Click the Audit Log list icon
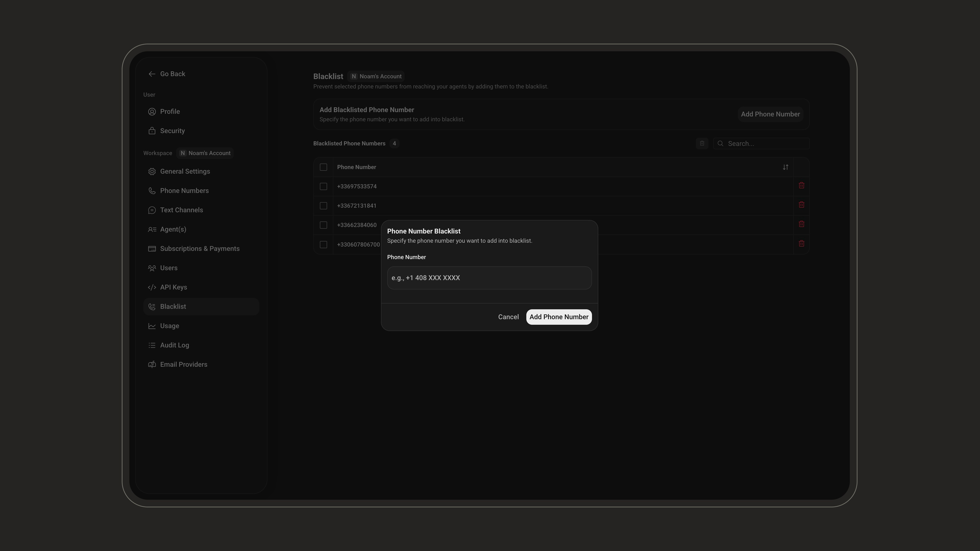The width and height of the screenshot is (980, 551). click(x=152, y=345)
